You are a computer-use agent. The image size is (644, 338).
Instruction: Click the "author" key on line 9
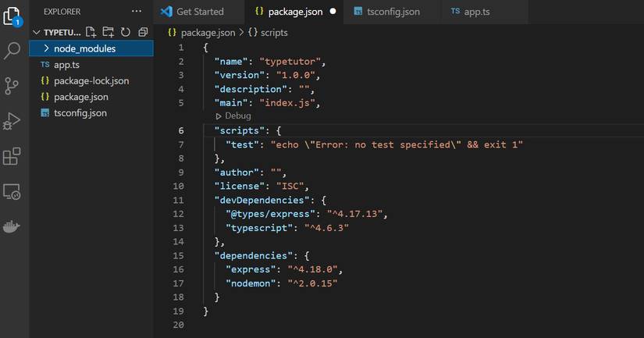tap(237, 173)
